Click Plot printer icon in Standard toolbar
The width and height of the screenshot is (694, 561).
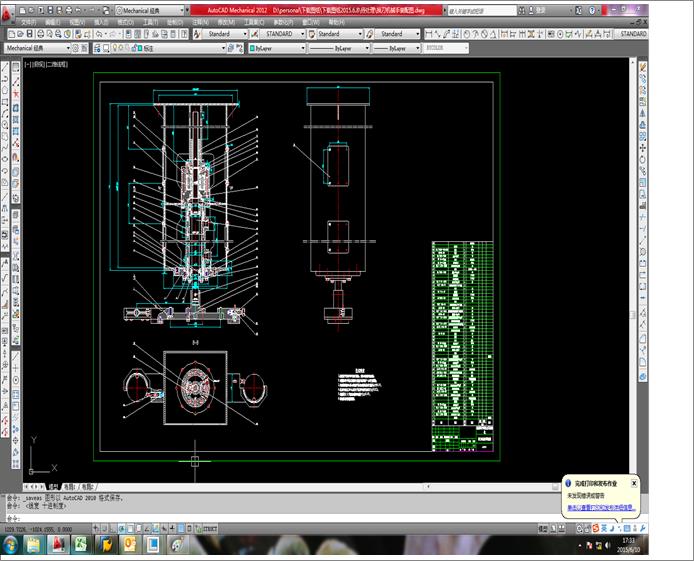tap(41, 34)
